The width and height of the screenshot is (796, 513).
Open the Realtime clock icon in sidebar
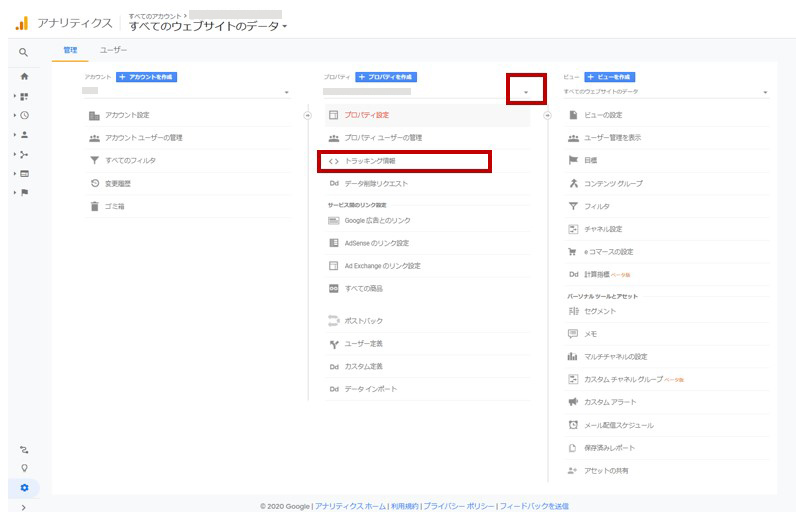point(24,115)
